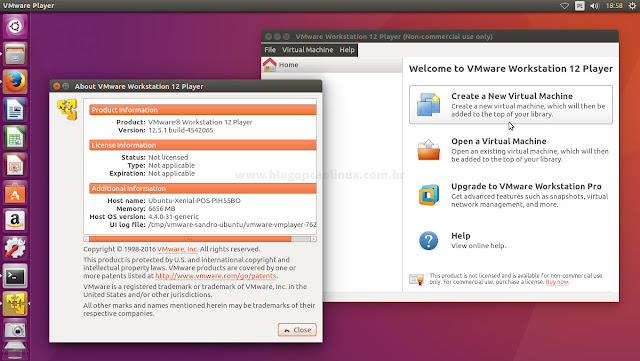Viewport: 640px width, 361px height.
Task: Click the Additional Information header
Action: 202,188
